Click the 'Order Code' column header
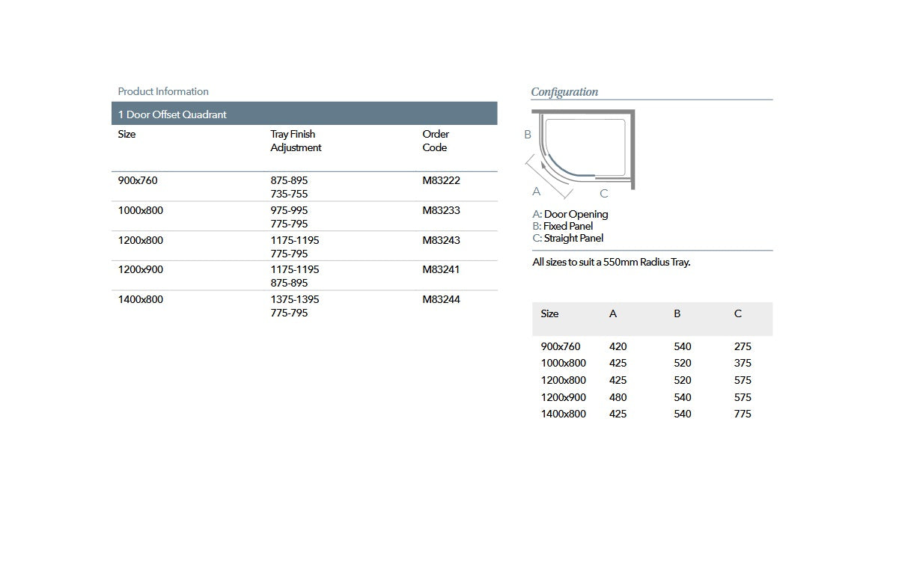Viewport: 899px width, 588px height. 435,141
